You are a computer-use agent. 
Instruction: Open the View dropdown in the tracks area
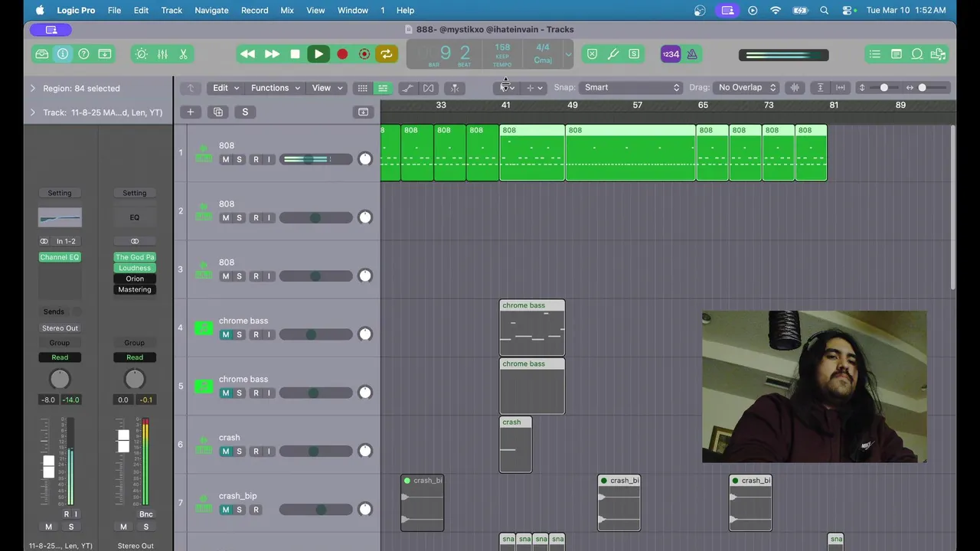point(327,88)
